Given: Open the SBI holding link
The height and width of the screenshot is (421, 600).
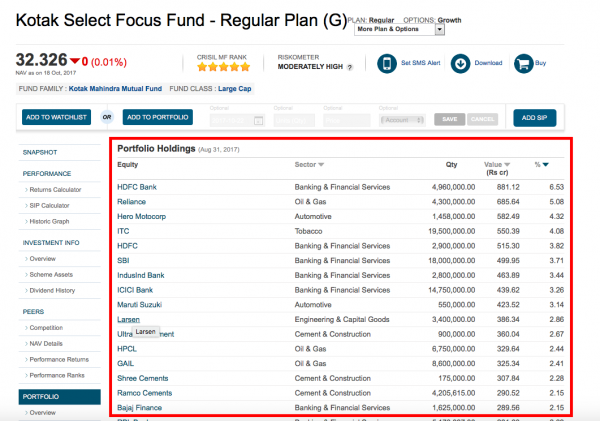Looking at the screenshot, I should coord(123,261).
